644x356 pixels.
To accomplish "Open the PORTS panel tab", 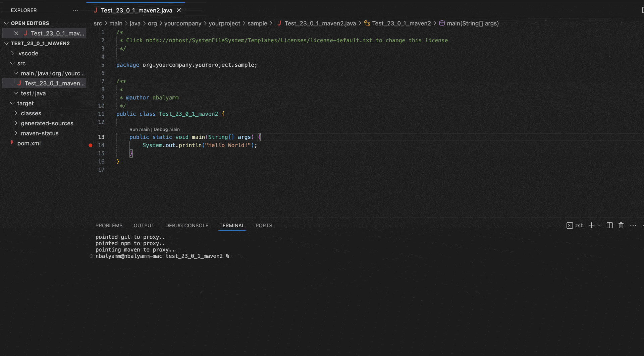I will (x=264, y=226).
